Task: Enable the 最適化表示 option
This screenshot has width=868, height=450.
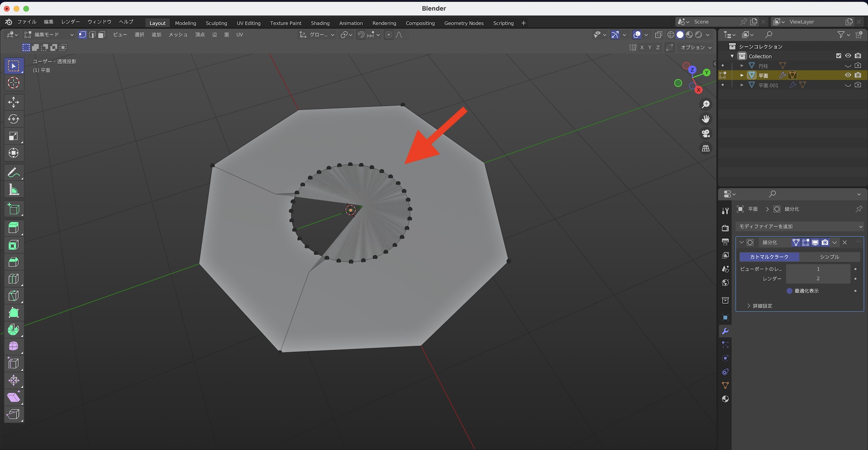Action: point(789,291)
